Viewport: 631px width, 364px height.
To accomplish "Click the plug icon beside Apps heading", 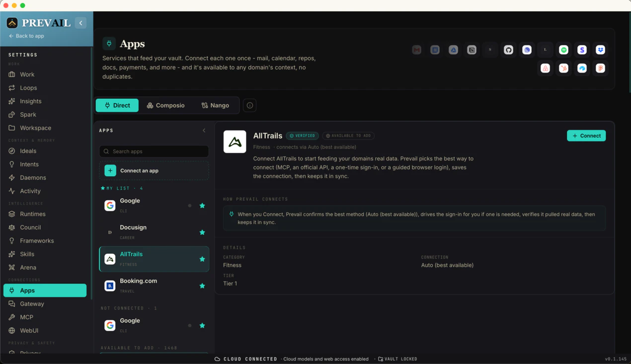I will click(x=109, y=44).
